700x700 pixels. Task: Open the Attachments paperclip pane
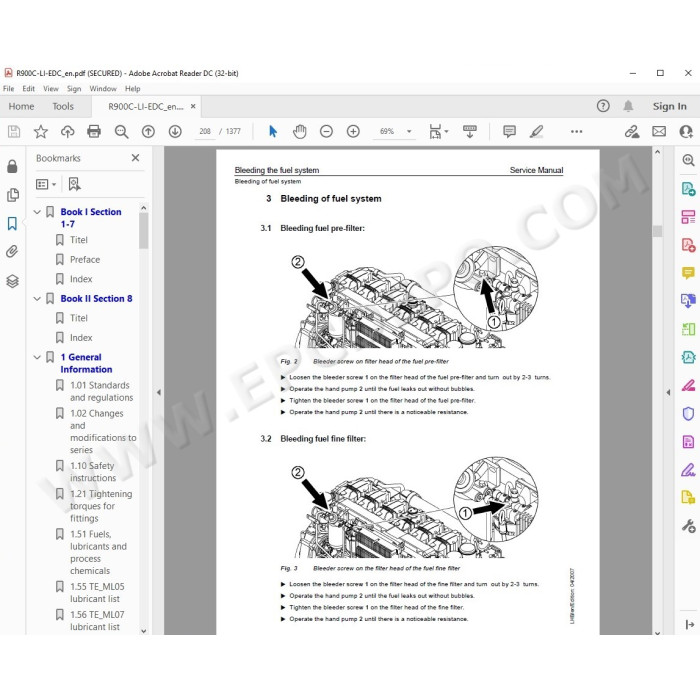[12, 252]
